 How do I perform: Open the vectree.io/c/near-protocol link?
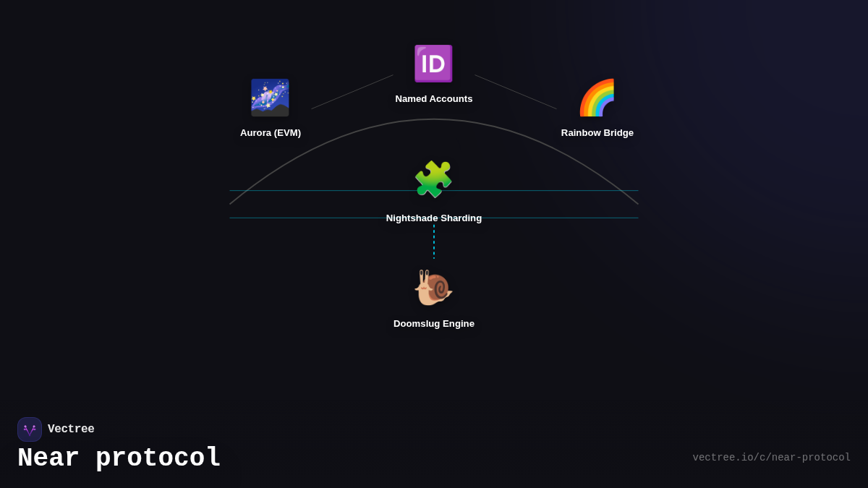[x=772, y=457]
